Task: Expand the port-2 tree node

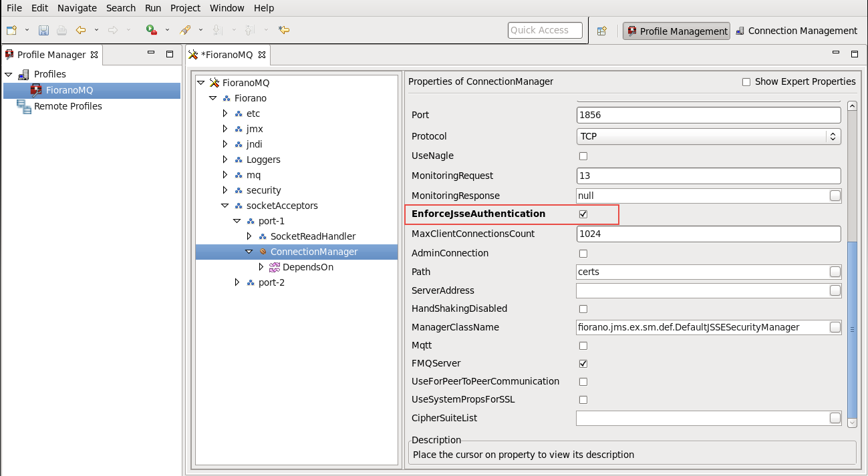Action: pyautogui.click(x=237, y=282)
